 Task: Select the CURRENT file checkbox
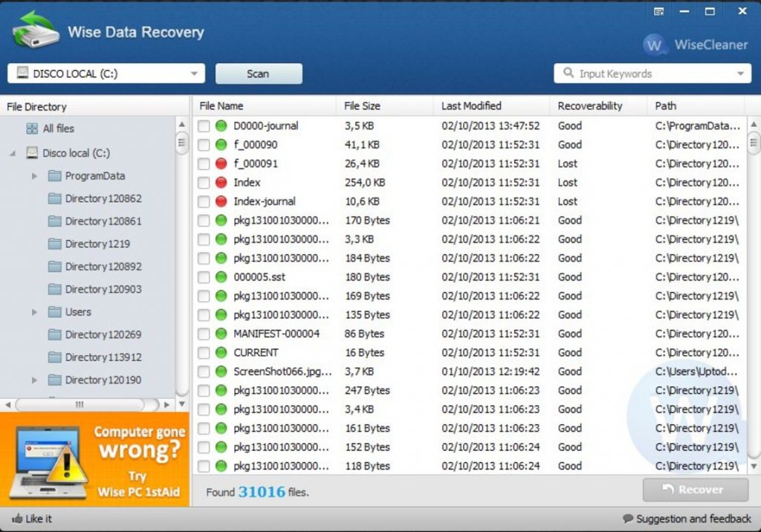click(x=204, y=353)
